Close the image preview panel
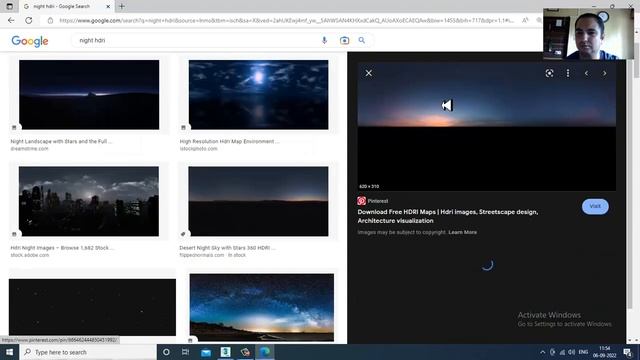Viewport: 640px width, 360px height. pos(369,73)
